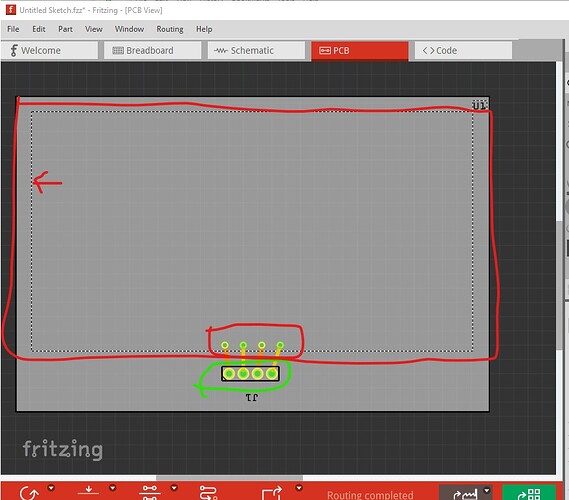Click the horizontal scrollbar below the canvas
Image resolution: width=569 pixels, height=500 pixels.
click(229, 478)
